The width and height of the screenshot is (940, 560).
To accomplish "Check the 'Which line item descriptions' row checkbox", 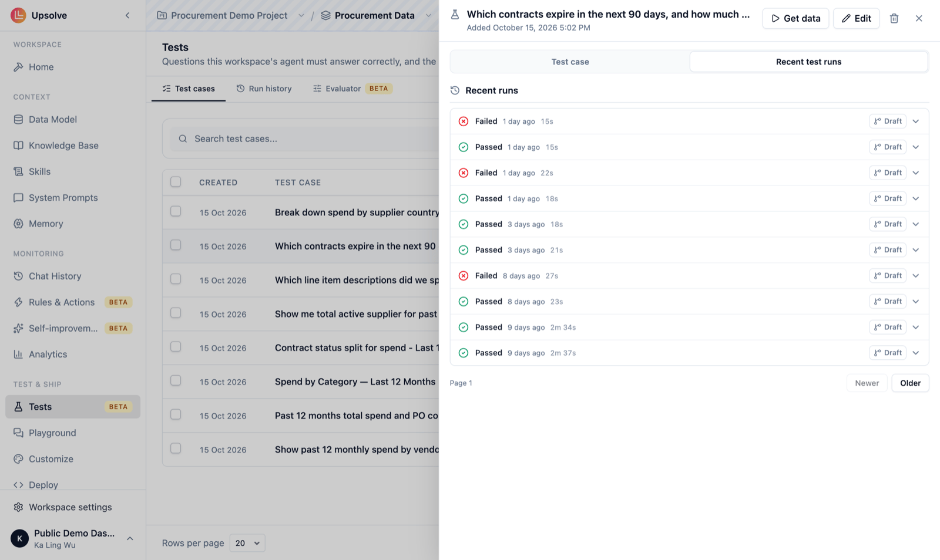I will (176, 279).
